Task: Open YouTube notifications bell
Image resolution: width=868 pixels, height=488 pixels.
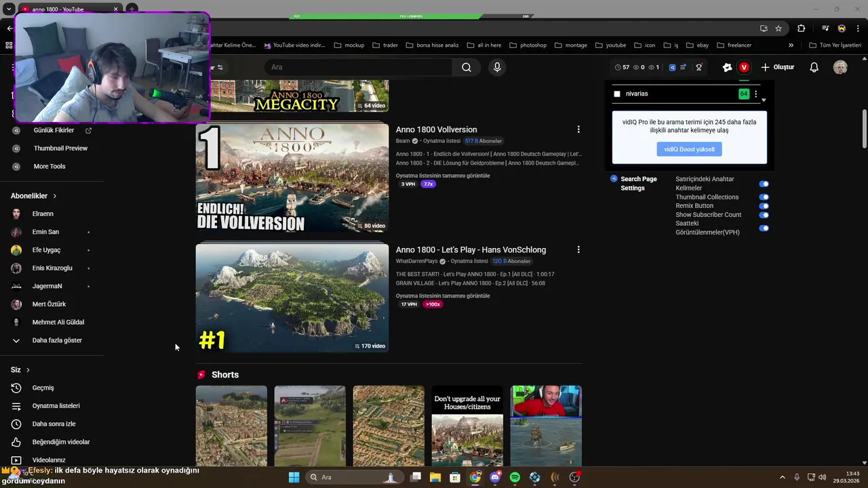Action: 814,67
